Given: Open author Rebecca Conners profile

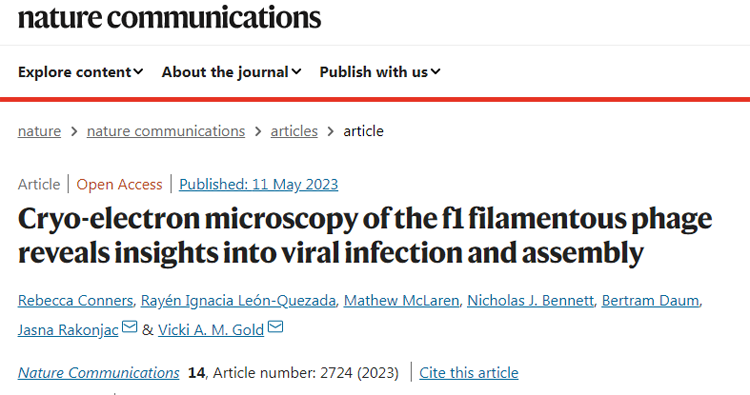Looking at the screenshot, I should click(76, 300).
